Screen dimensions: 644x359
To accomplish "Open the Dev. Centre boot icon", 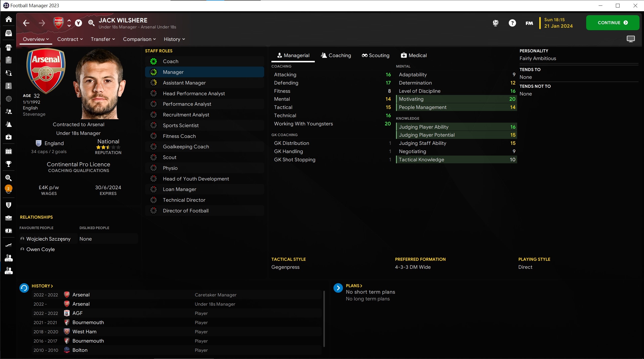I will (9, 245).
